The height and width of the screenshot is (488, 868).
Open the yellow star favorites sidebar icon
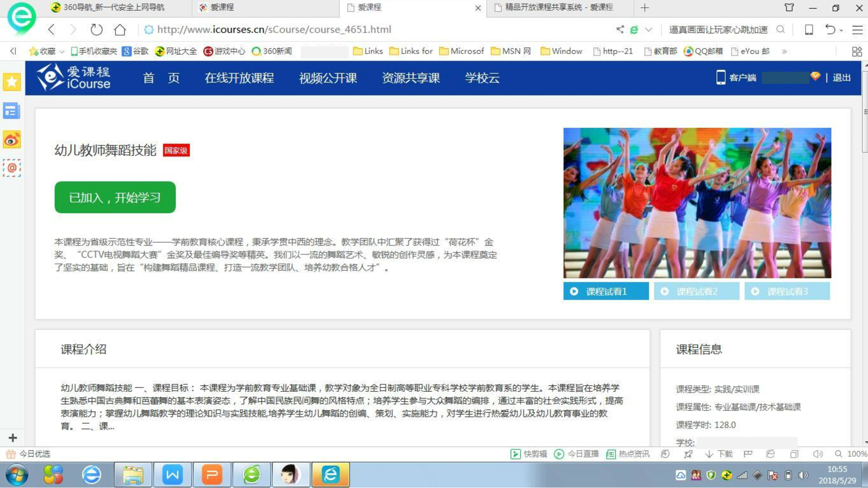click(x=12, y=82)
